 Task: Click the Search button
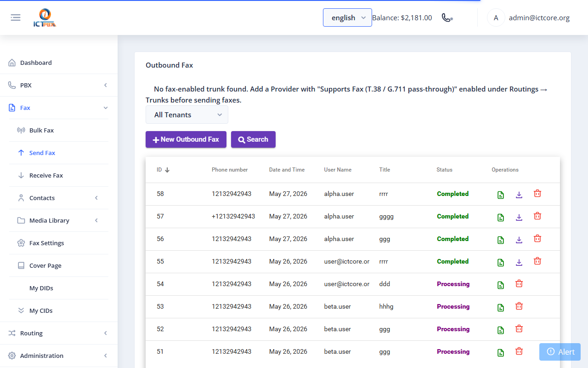253,139
